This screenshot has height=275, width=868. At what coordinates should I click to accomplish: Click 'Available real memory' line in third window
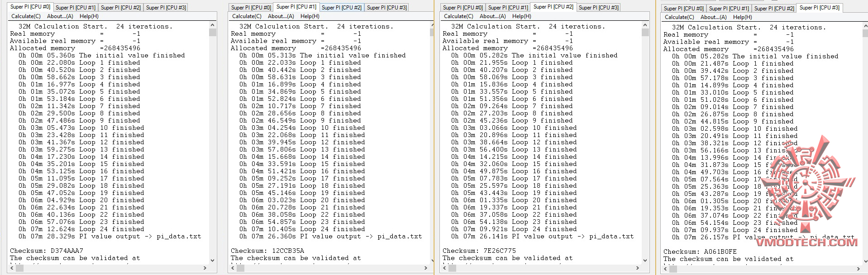pyautogui.click(x=508, y=41)
